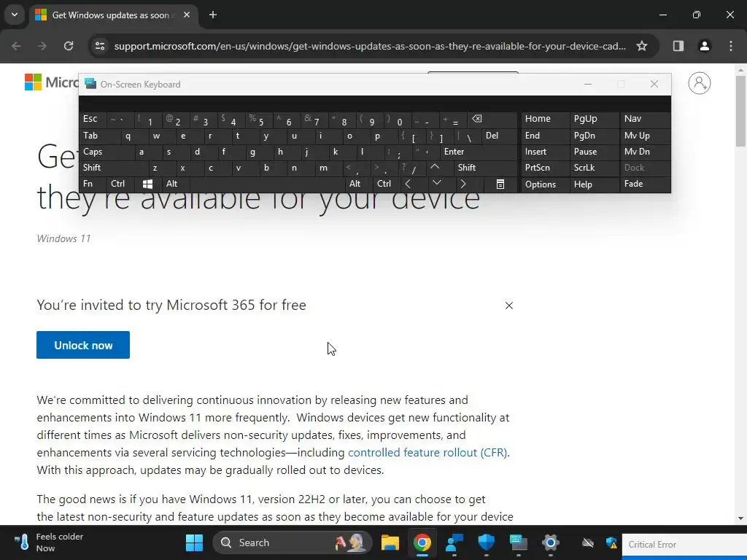
Task: Open Chrome side panel
Action: click(678, 46)
